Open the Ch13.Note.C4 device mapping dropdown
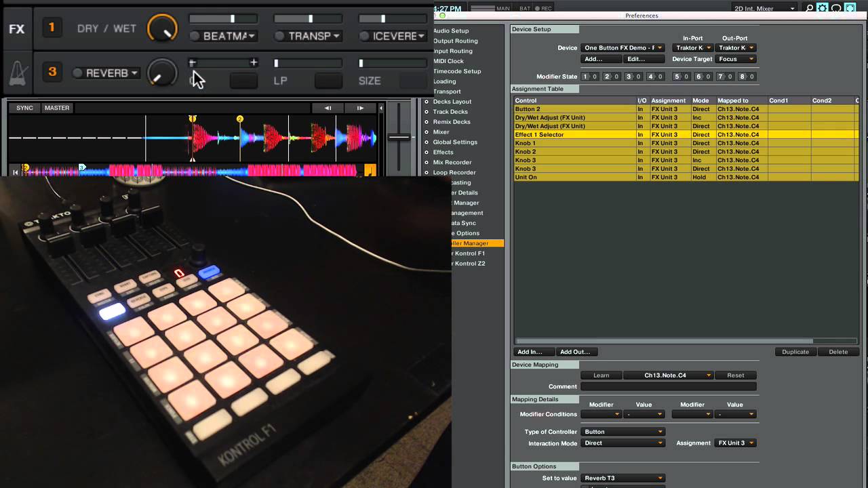868x488 pixels. click(x=669, y=375)
